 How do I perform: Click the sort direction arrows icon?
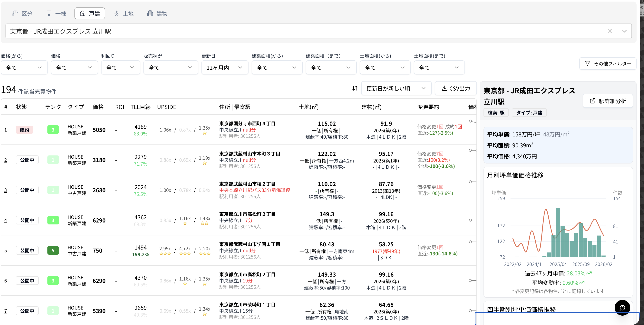click(x=355, y=88)
